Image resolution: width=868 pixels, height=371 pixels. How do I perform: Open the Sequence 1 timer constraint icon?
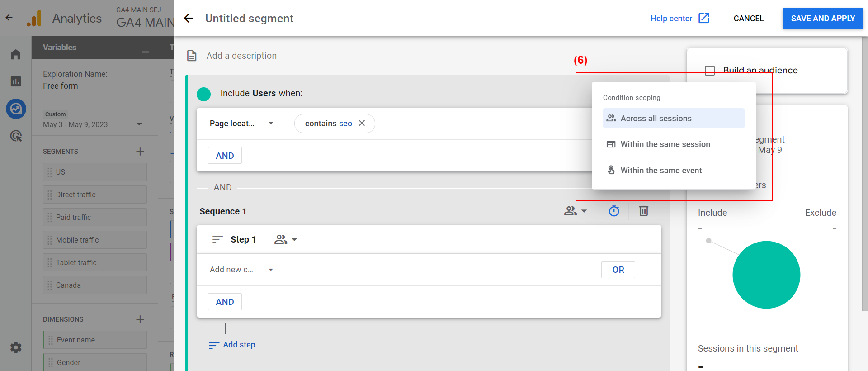coord(613,211)
